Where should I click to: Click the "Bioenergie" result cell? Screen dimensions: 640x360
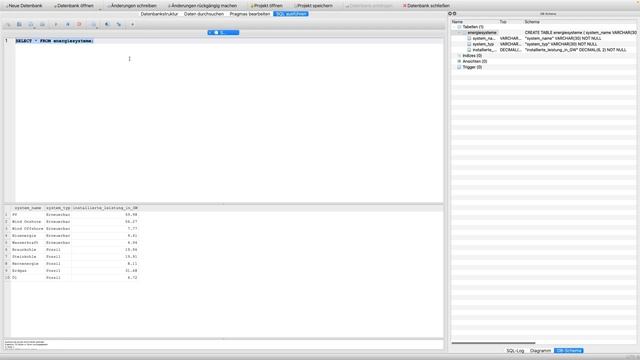[x=27, y=236]
